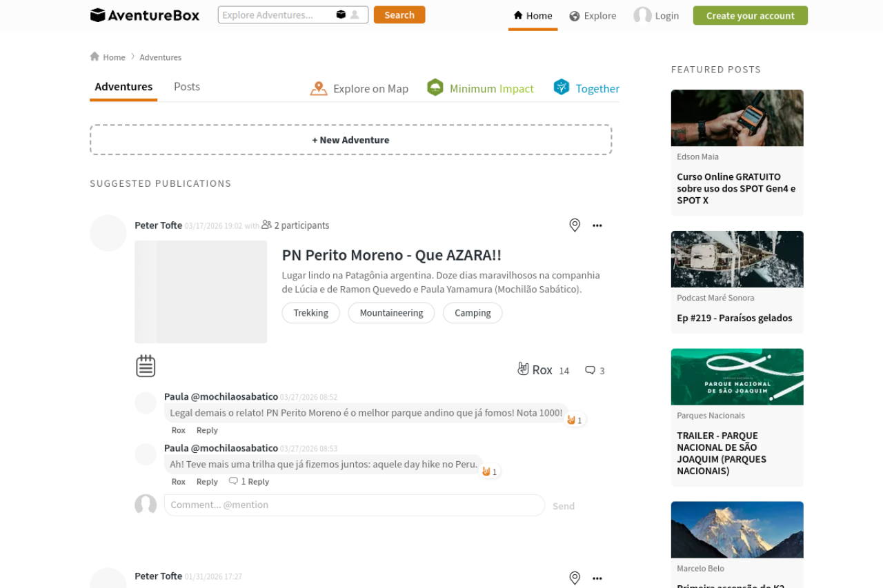Open three-dot menu on Perito Moreno post
Viewport: 883px width, 588px height.
[x=597, y=225]
